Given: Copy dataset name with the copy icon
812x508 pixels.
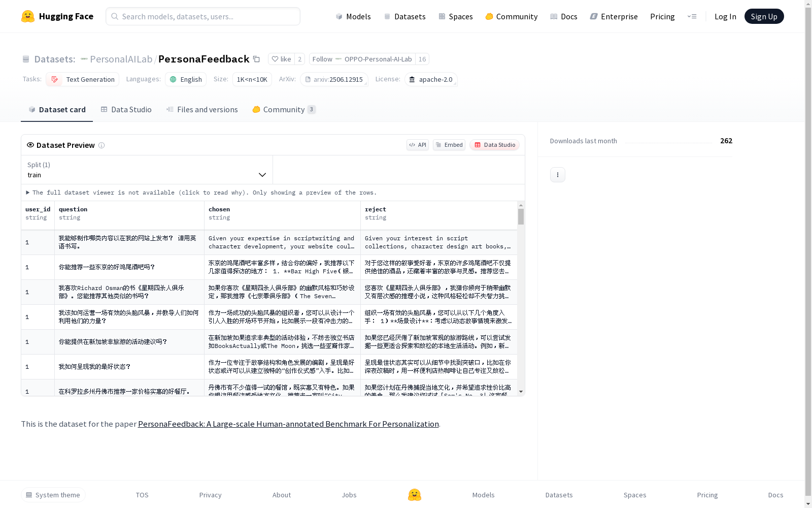Looking at the screenshot, I should [x=257, y=59].
